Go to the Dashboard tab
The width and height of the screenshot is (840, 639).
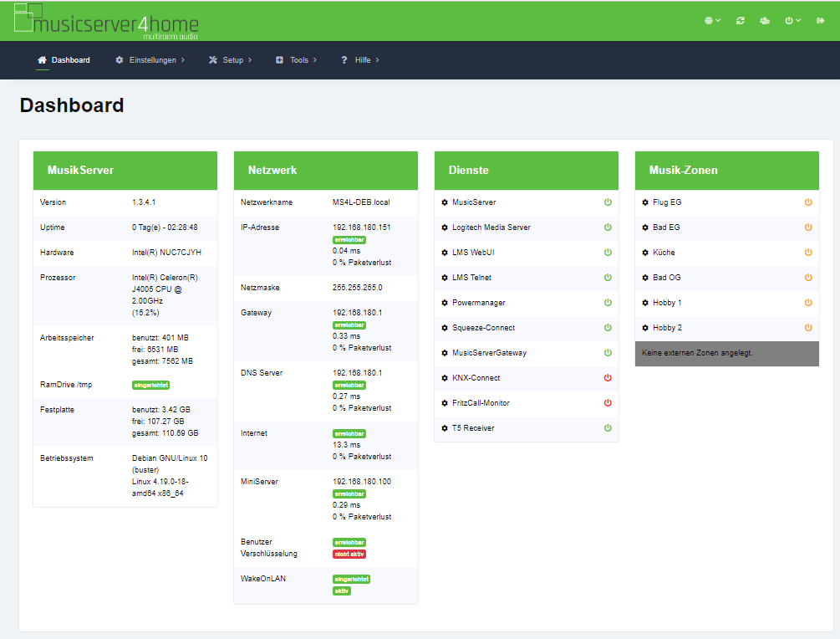click(64, 60)
